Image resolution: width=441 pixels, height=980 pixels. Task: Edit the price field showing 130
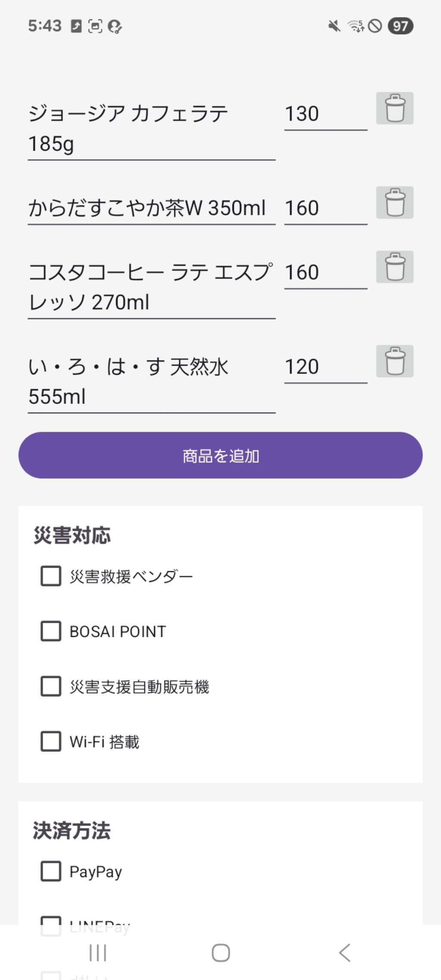tap(326, 114)
